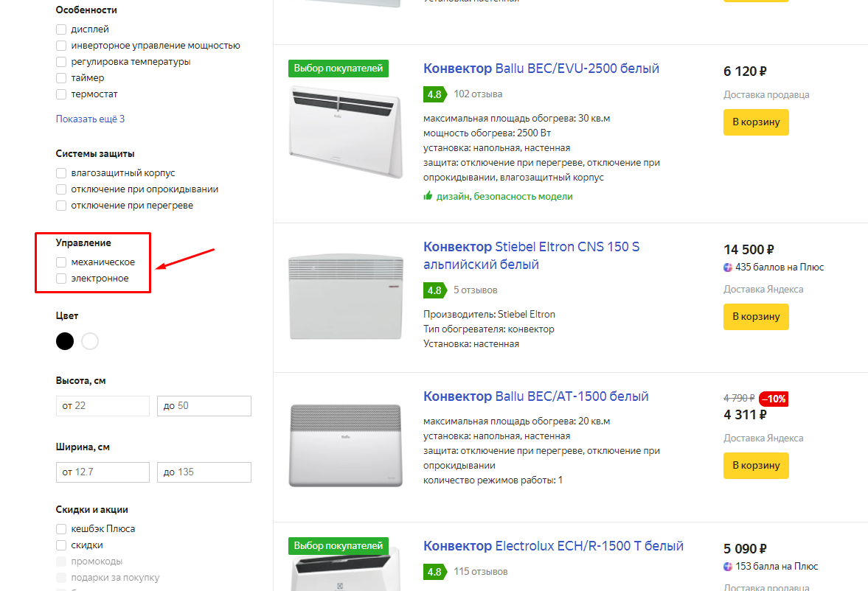Image resolution: width=868 pixels, height=591 pixels.
Task: Check the термостат option
Action: coord(61,94)
